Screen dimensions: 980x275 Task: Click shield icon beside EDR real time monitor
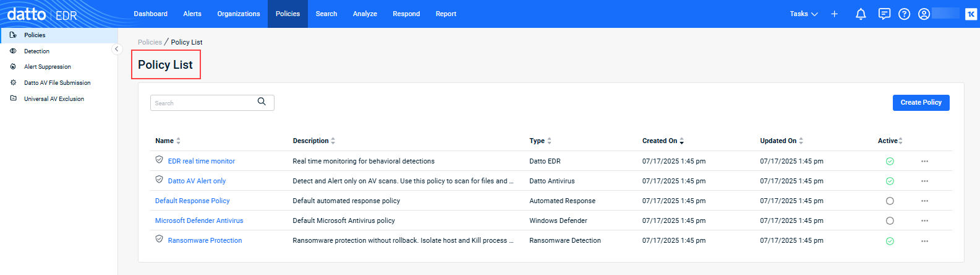159,160
